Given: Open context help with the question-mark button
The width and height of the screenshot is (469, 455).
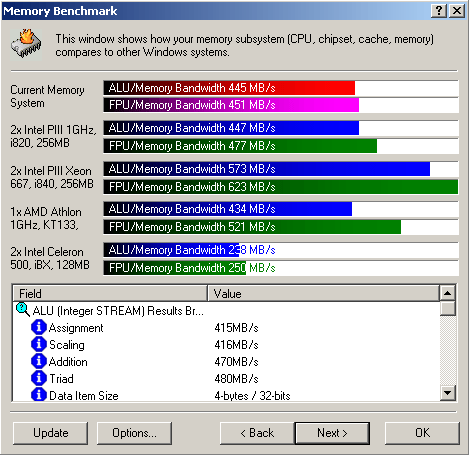Looking at the screenshot, I should click(x=439, y=11).
